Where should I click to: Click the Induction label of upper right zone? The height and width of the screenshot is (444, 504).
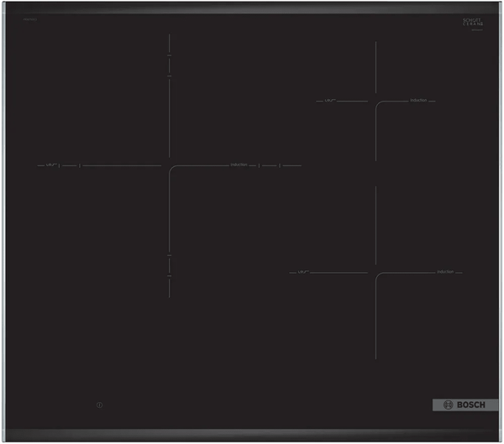point(418,101)
